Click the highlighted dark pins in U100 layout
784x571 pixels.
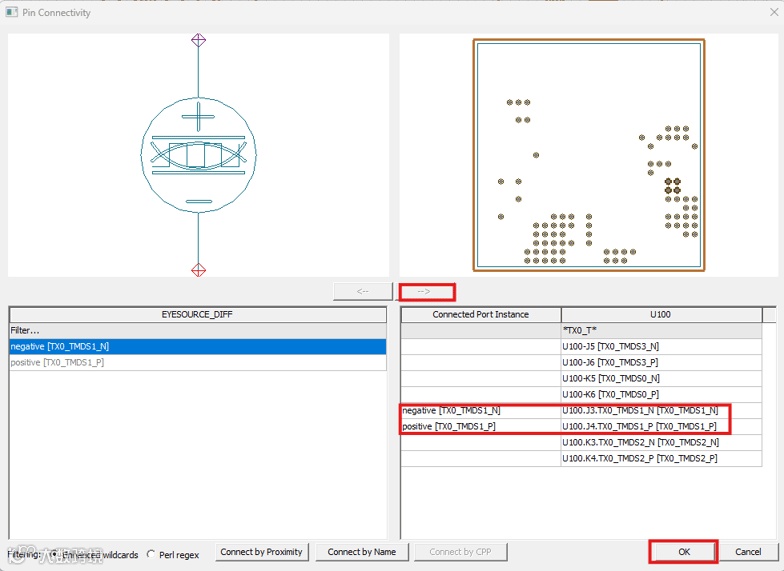[672, 186]
